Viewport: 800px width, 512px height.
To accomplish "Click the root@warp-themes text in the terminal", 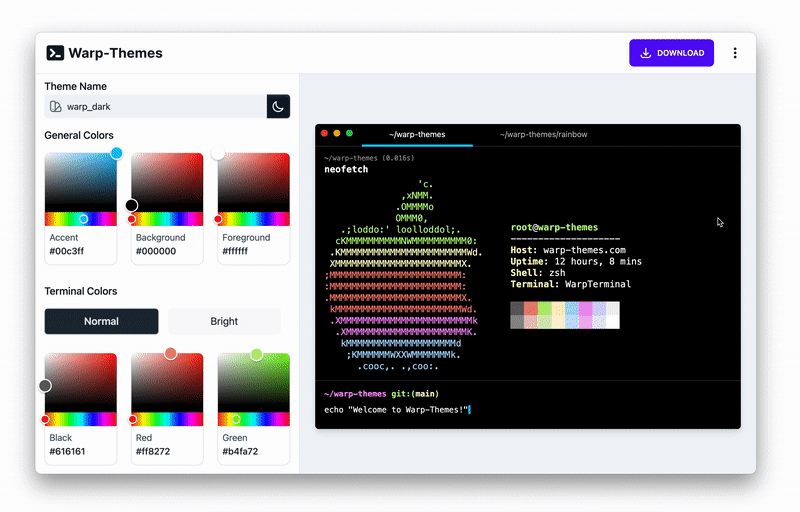I will (554, 227).
